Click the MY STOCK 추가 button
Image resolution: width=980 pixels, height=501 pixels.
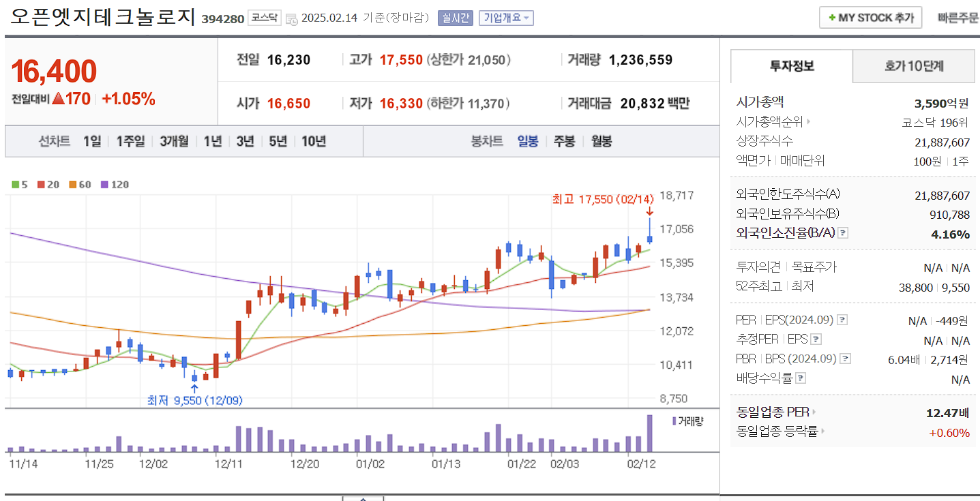870,17
